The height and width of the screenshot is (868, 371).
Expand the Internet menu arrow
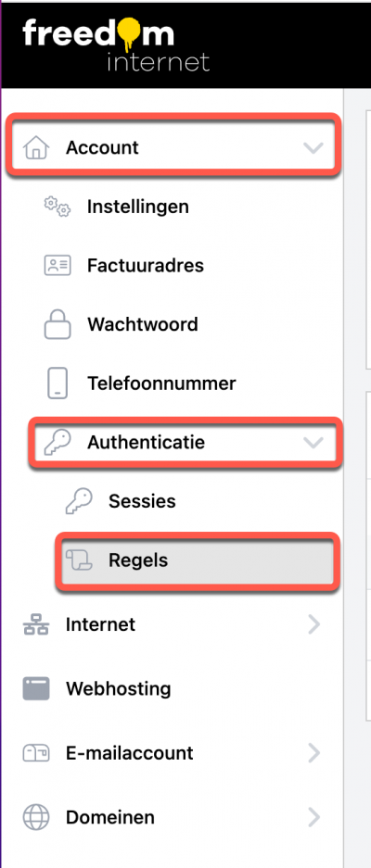(313, 625)
